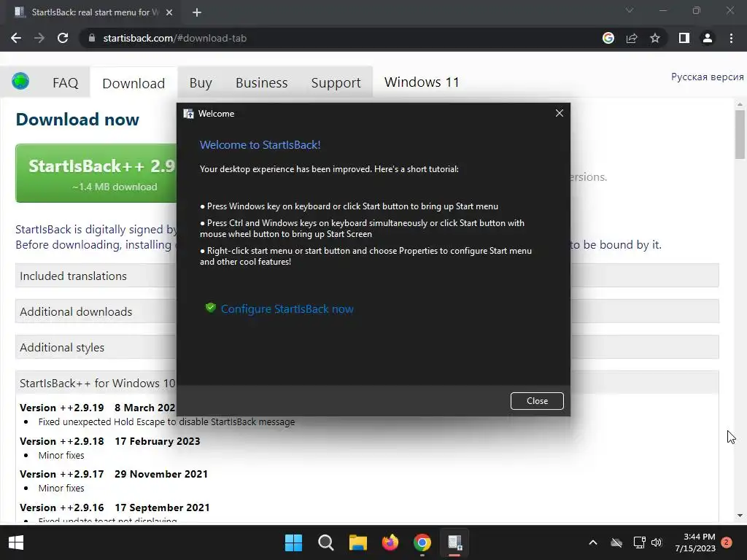Close the StartIsBack browser tab
Viewport: 747px width, 560px height.
click(169, 12)
